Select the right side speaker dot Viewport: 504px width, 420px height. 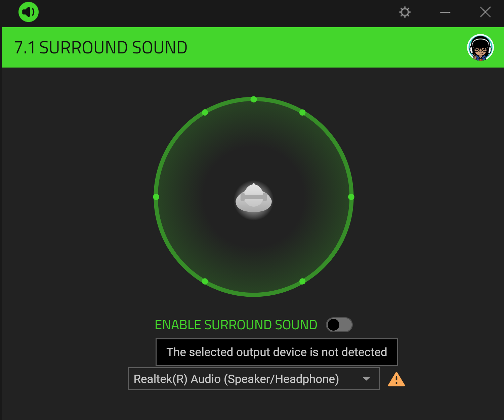coord(351,197)
